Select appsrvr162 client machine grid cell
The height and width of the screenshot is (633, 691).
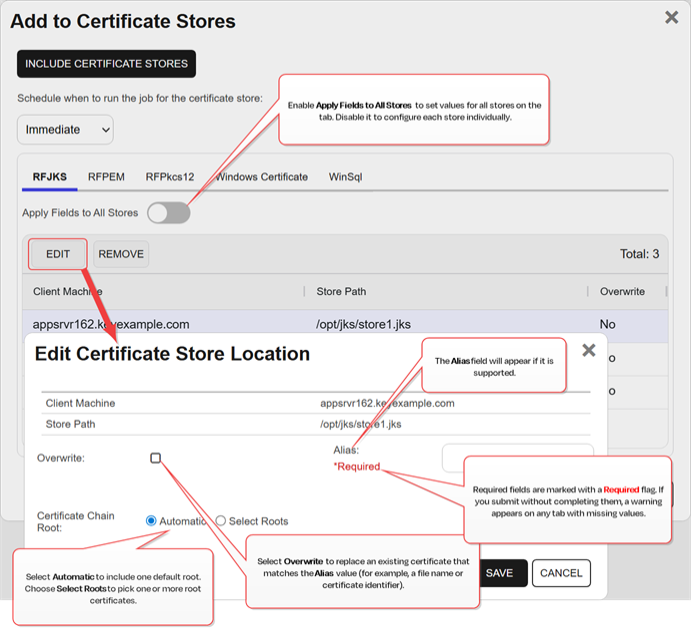tap(111, 325)
